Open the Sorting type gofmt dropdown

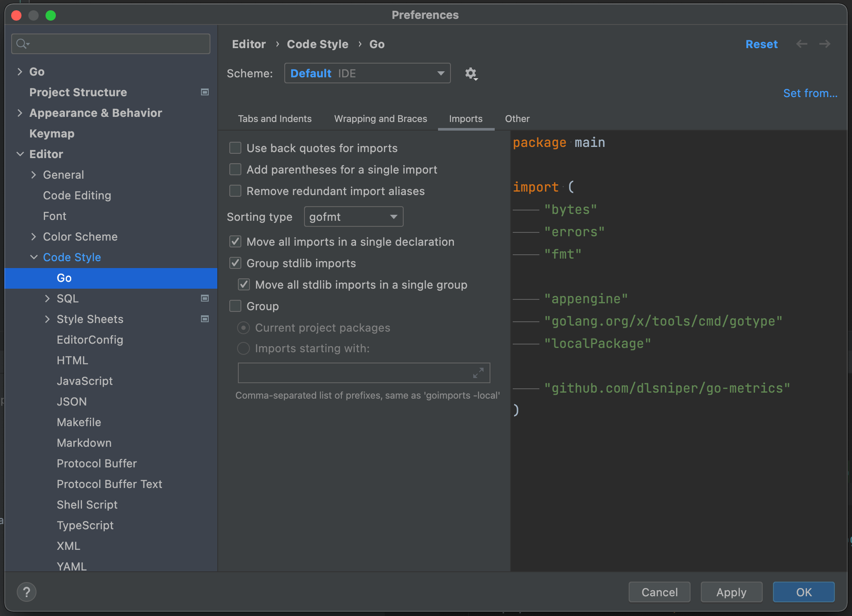(353, 217)
